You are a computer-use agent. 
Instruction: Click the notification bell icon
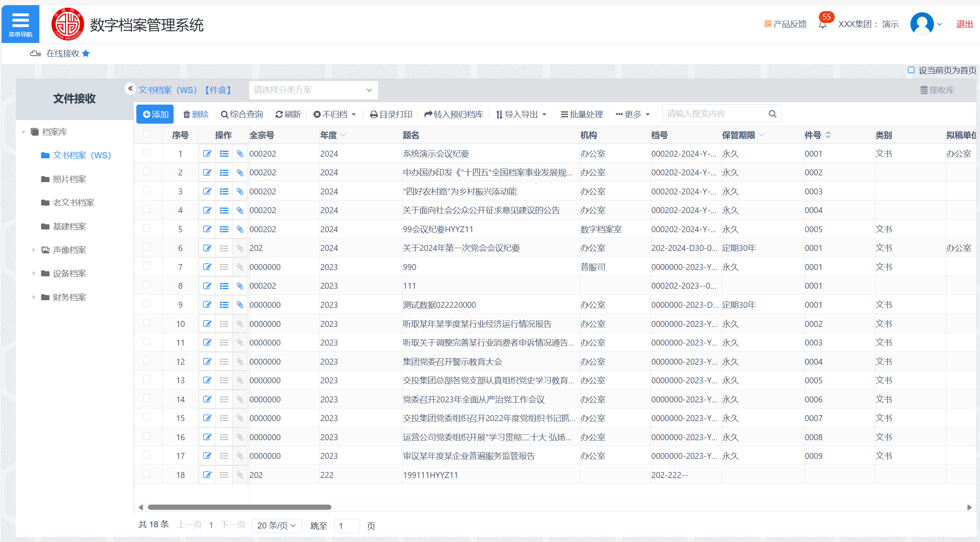pos(822,25)
